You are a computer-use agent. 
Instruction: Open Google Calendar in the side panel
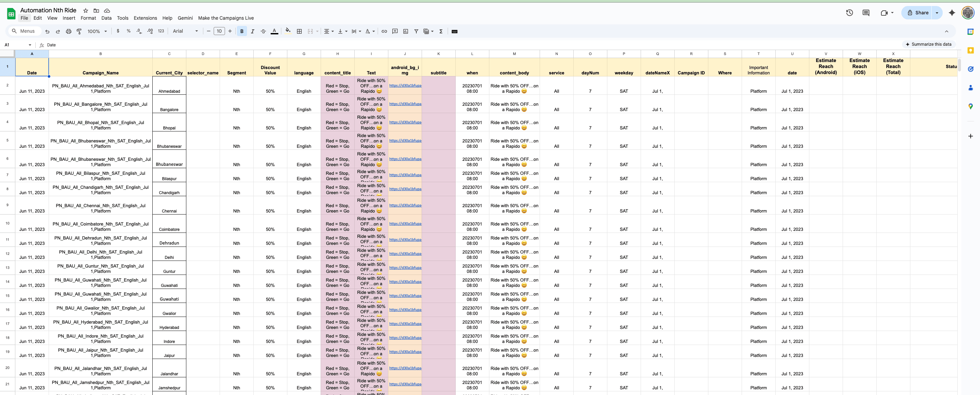tap(970, 32)
